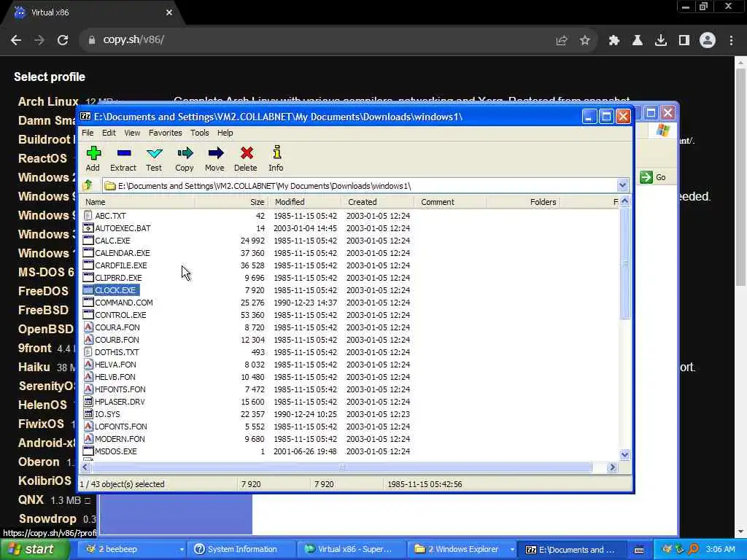Select the highlighted CLOCK.EXE entry
The height and width of the screenshot is (560, 747).
pyautogui.click(x=115, y=290)
